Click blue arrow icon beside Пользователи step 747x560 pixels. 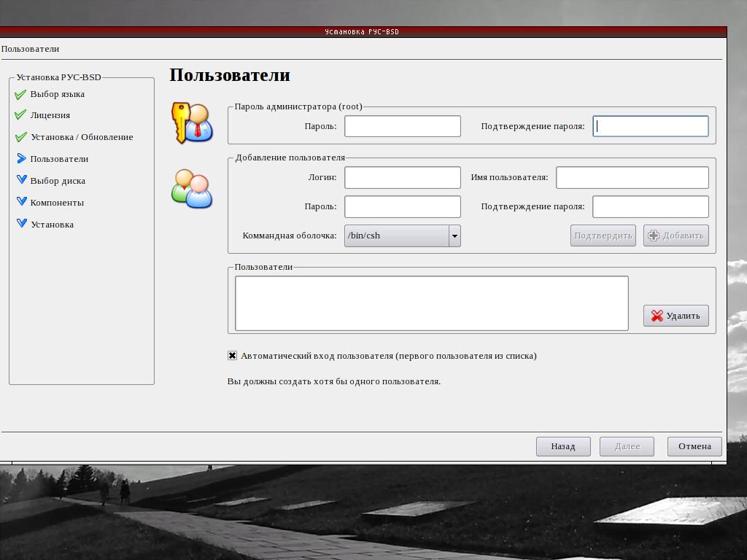coord(21,159)
